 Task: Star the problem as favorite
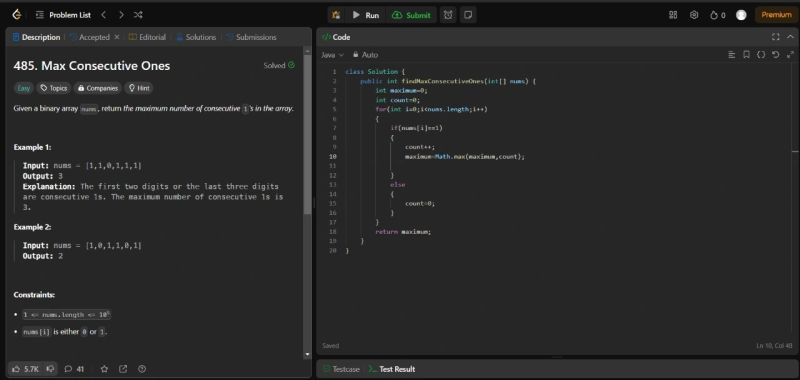tap(104, 369)
